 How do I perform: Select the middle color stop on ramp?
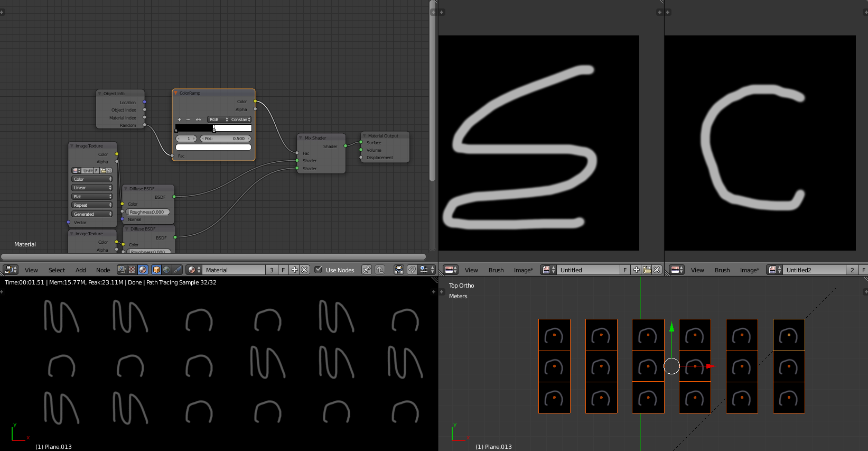coord(214,129)
